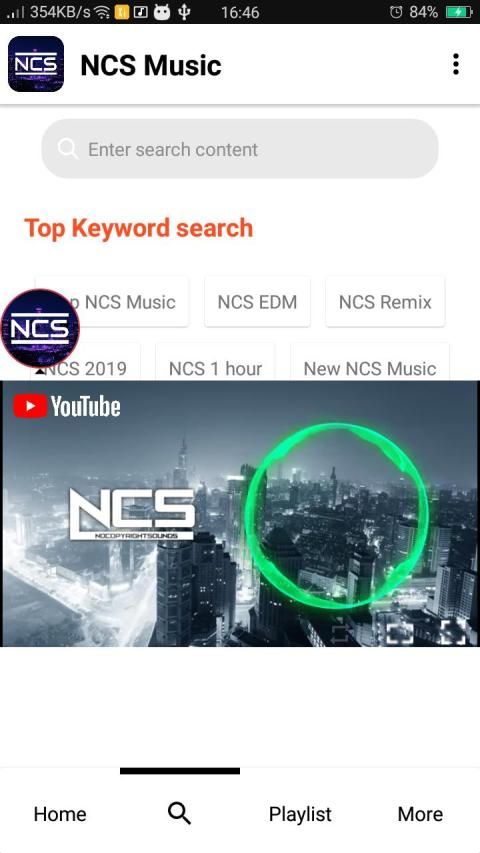This screenshot has width=480, height=853.
Task: Go to the Home tab
Action: coord(60,814)
